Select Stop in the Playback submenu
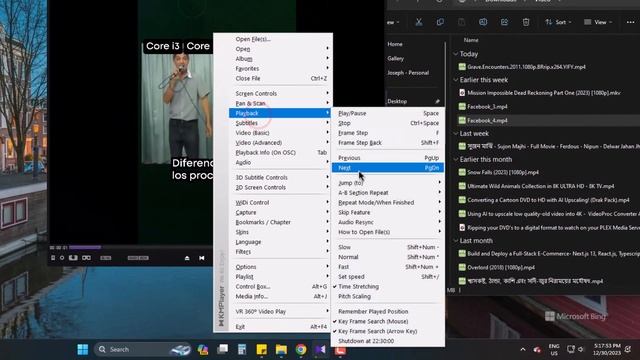The image size is (640, 360). [388, 123]
